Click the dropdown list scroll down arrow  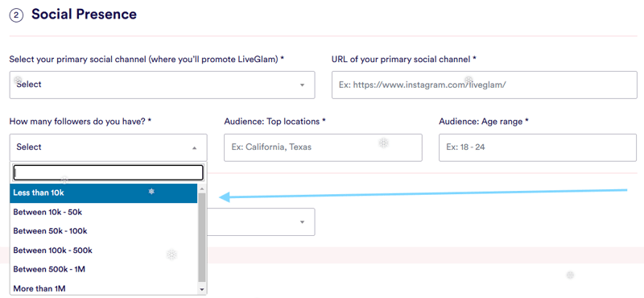[202, 290]
